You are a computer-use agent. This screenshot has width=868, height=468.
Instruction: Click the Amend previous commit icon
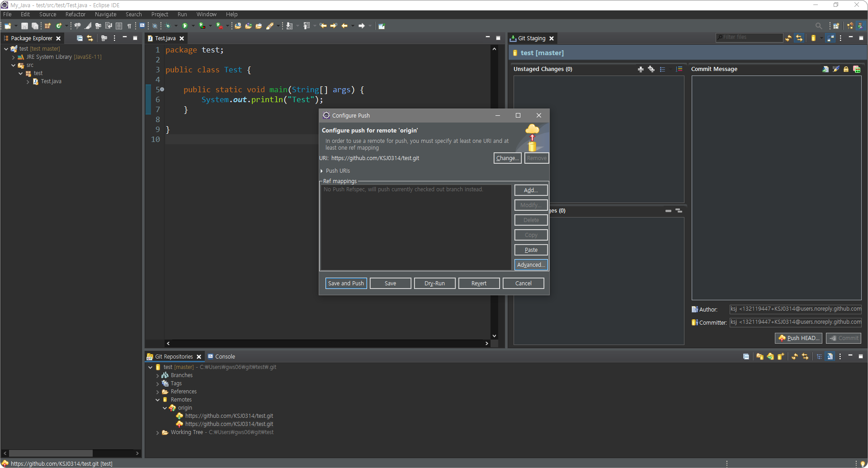tap(826, 69)
